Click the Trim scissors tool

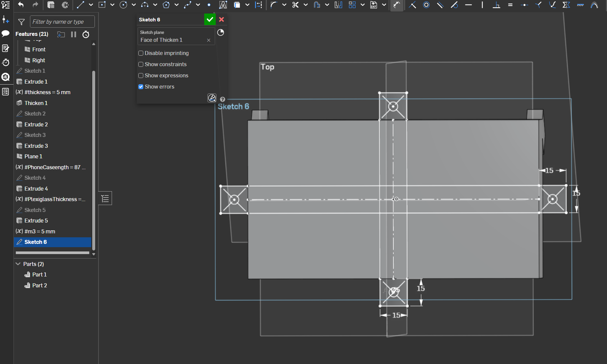295,5
